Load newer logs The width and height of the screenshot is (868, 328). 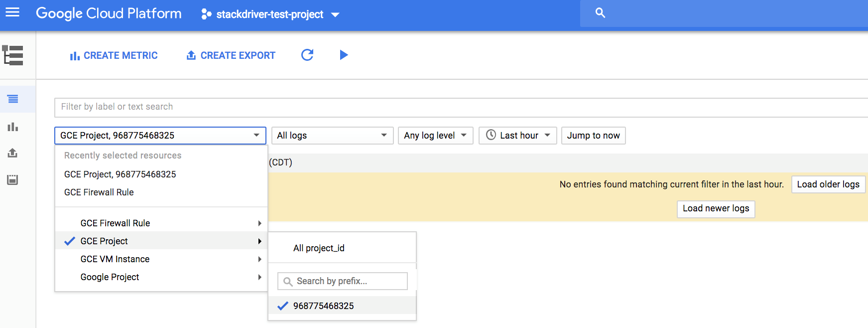coord(716,209)
